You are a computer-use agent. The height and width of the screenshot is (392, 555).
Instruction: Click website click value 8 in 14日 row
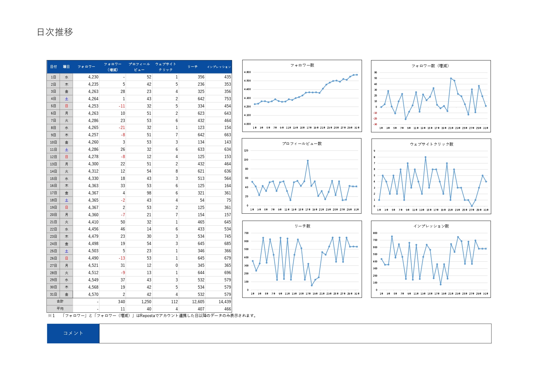click(177, 171)
